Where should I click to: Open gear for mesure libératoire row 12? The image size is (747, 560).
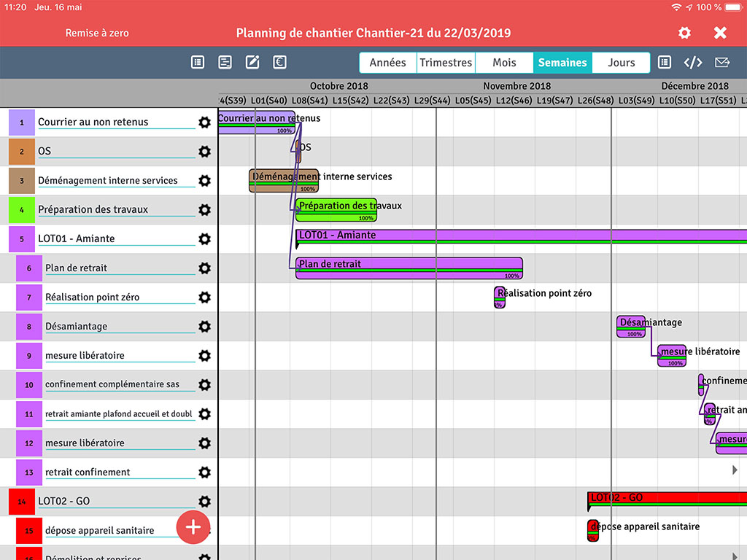coord(205,443)
